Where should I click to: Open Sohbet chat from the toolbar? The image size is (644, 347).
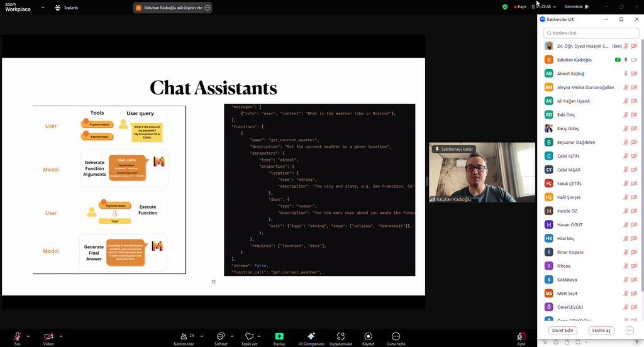pyautogui.click(x=221, y=338)
